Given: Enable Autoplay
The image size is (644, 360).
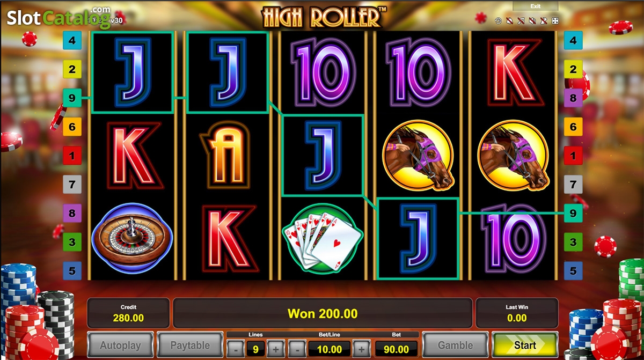Looking at the screenshot, I should coord(120,345).
